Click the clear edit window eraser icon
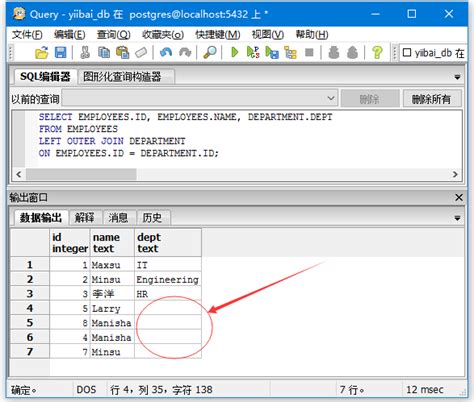 click(x=141, y=53)
